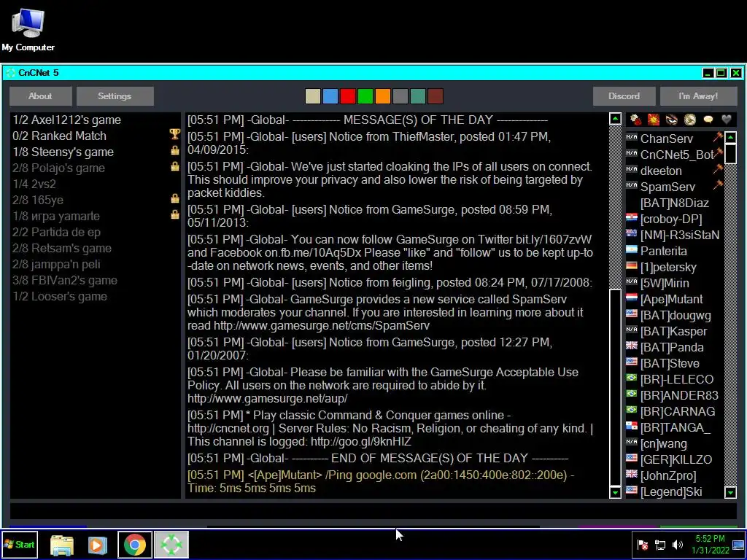Click the speech bubble chat icon
The width and height of the screenshot is (747, 560).
(708, 119)
